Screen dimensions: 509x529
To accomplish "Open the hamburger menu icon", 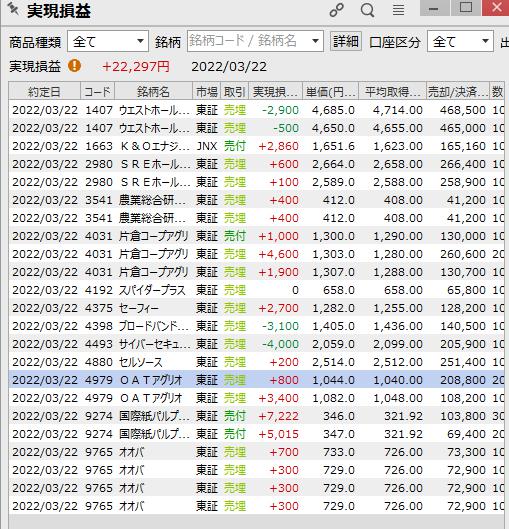I will [398, 10].
